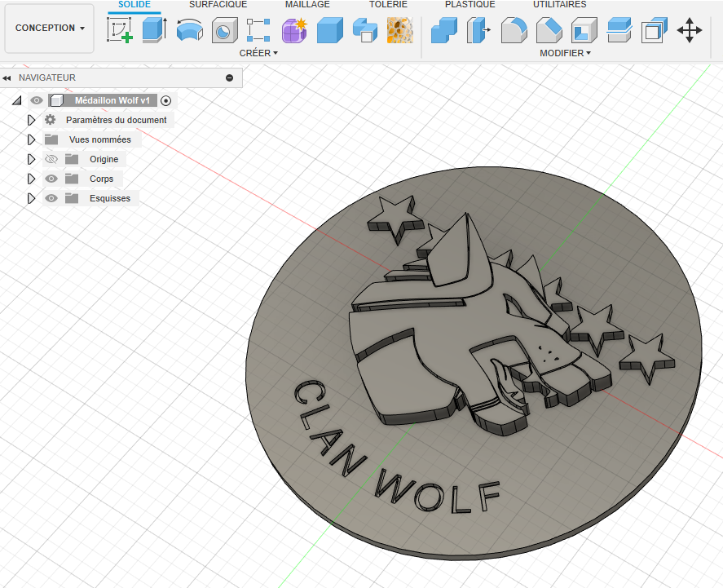Activate the Médaillon Wolf v1 component radio button
Image resolution: width=723 pixels, height=588 pixels.
point(166,100)
